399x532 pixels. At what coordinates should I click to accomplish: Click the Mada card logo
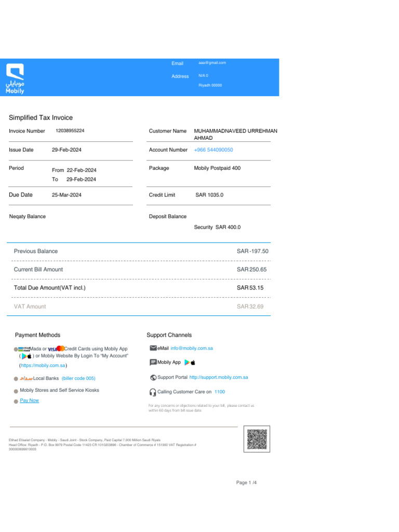24,349
